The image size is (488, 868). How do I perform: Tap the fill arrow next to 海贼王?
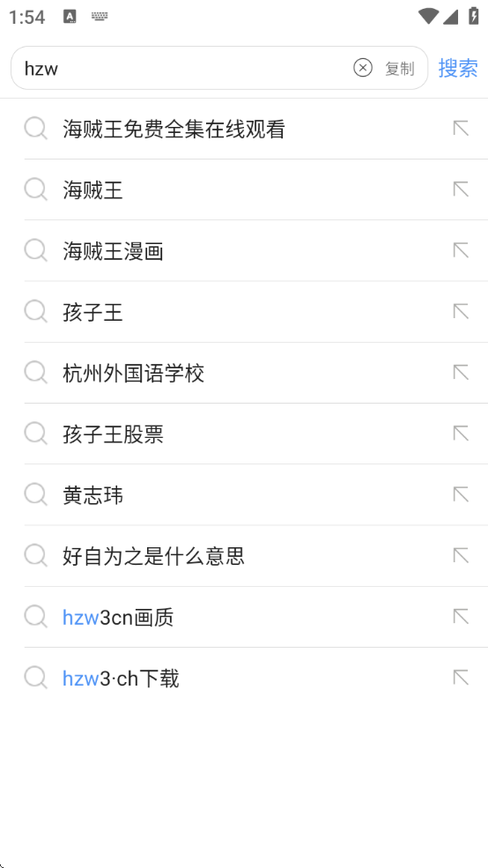tap(461, 189)
